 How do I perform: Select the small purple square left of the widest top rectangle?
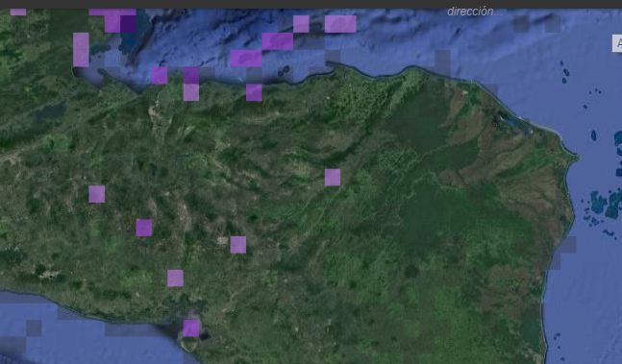301,24
